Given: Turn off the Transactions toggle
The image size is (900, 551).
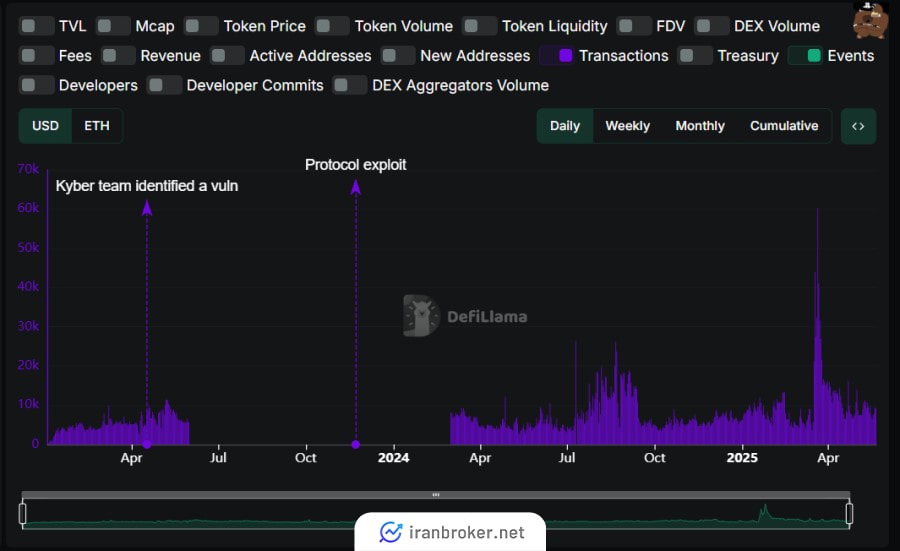Looking at the screenshot, I should 556,56.
